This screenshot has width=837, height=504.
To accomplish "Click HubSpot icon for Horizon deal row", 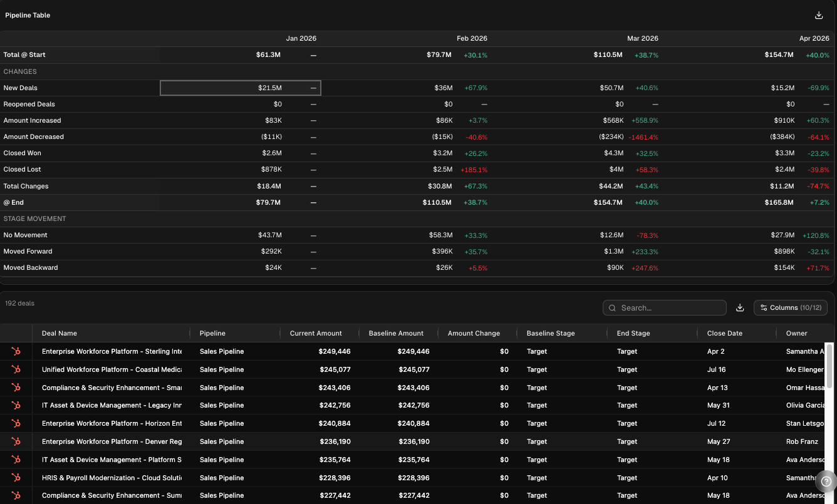I will (16, 423).
